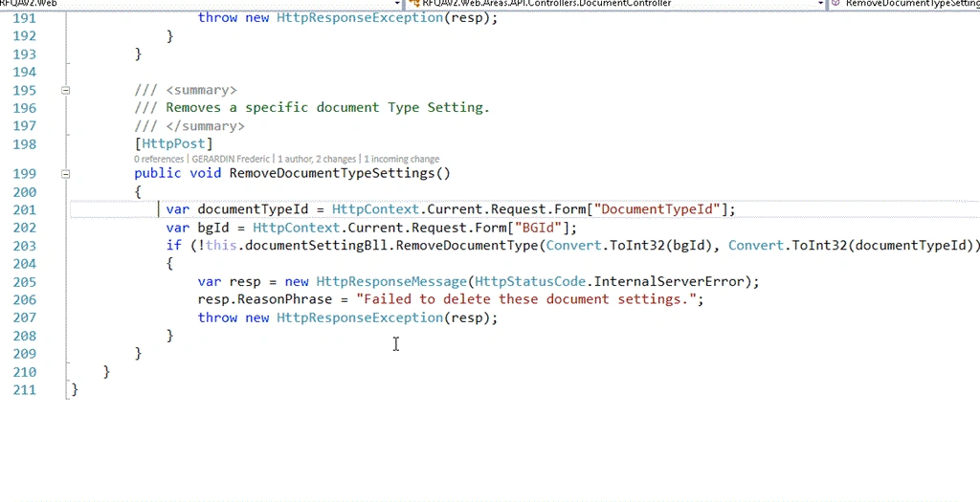Open the 'GERARDIN Frederic' author CodeLens link
The image size is (980, 502).
[x=232, y=160]
